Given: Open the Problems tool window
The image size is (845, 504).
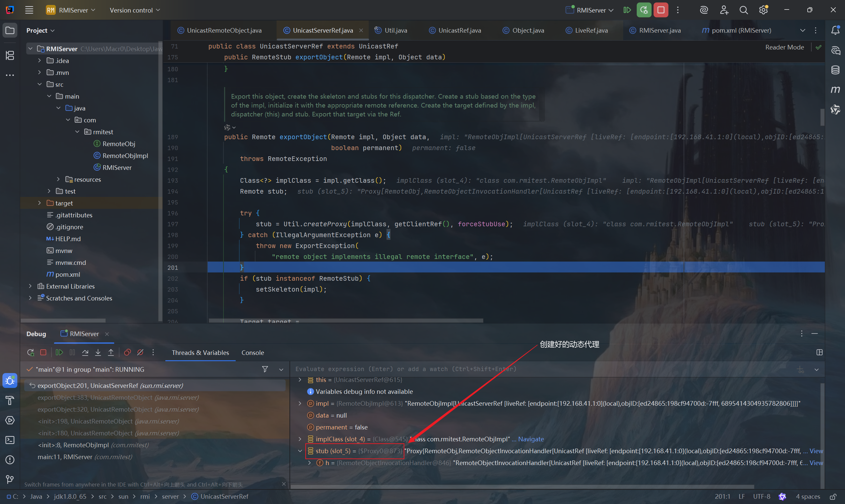Looking at the screenshot, I should [10, 460].
